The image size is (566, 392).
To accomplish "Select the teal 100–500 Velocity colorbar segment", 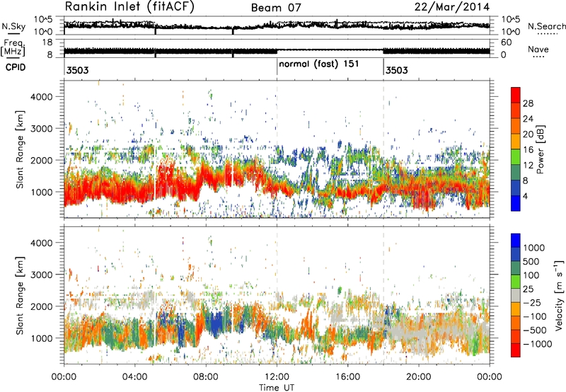I will [x=516, y=268].
